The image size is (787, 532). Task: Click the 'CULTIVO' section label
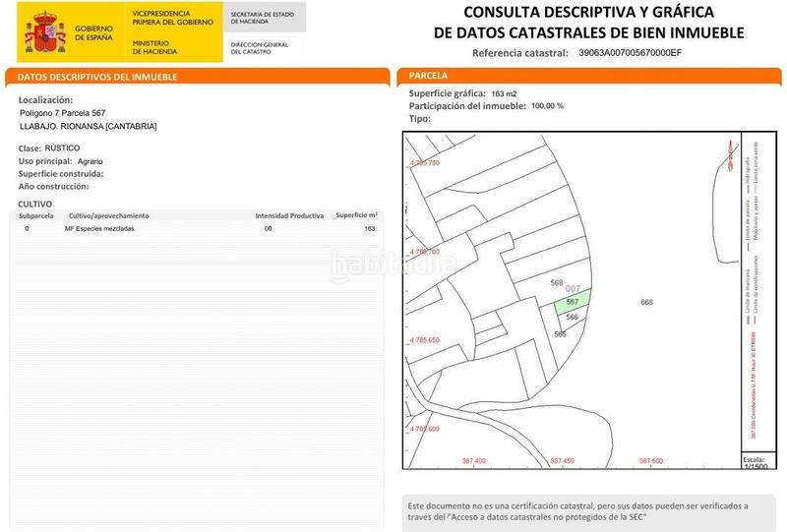pos(35,204)
